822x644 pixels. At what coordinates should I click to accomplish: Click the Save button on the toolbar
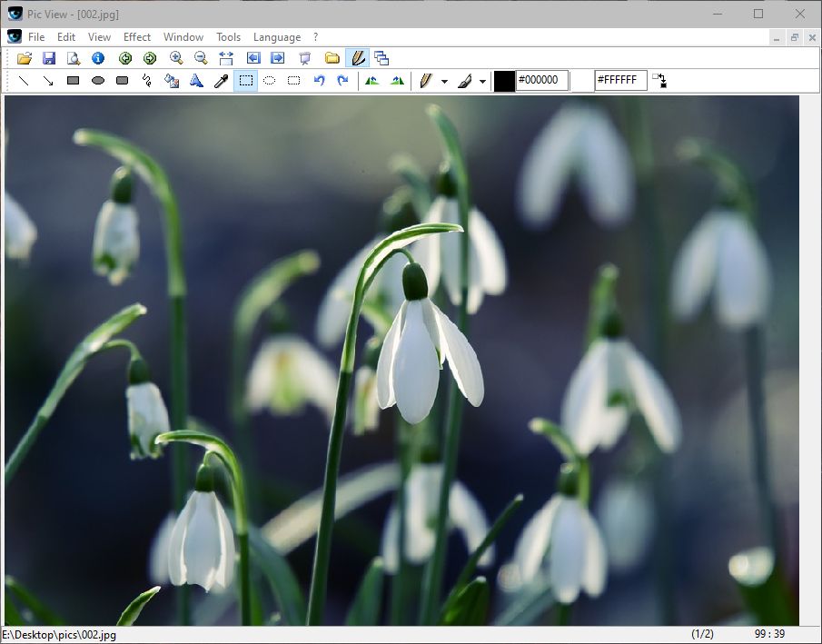click(x=48, y=58)
